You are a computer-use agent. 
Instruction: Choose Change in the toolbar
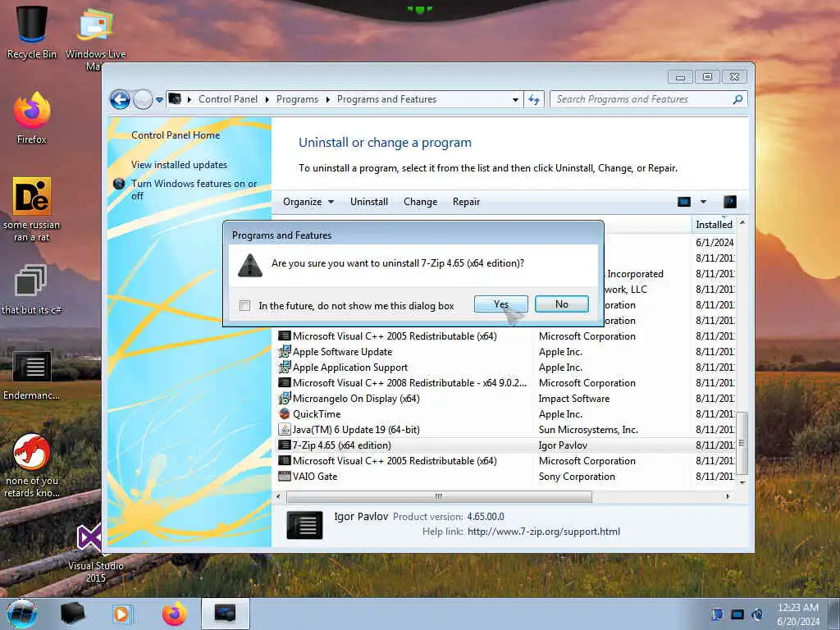click(x=421, y=202)
